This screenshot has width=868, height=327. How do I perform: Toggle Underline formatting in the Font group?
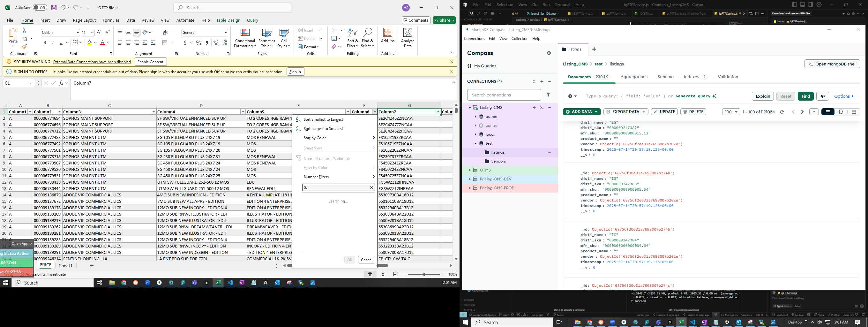point(61,43)
